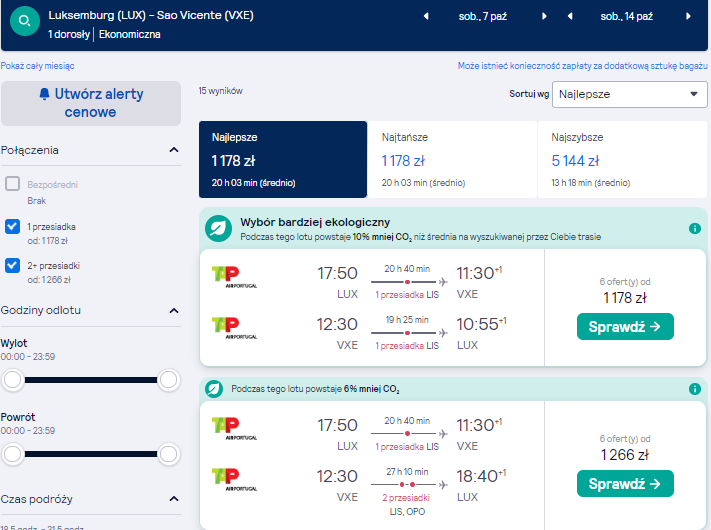Uncheck the 1 przesiadka filter

(x=12, y=226)
